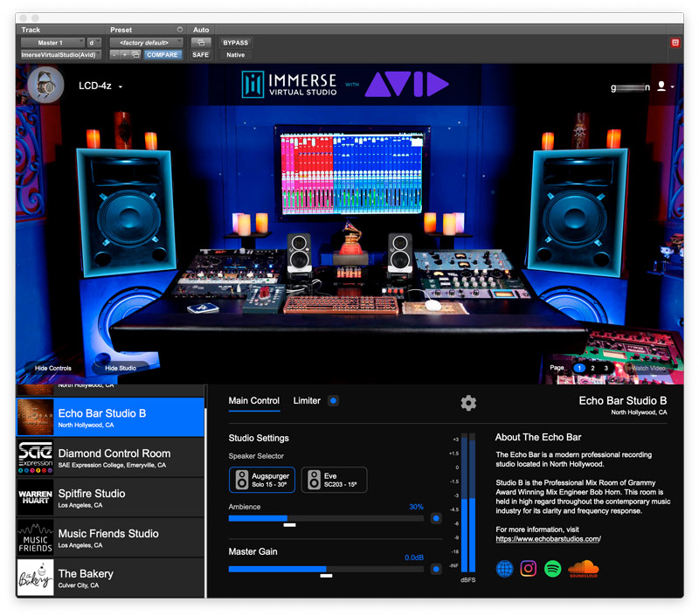Viewport: 699px width, 616px height.
Task: Go to studio page 1
Action: point(579,368)
